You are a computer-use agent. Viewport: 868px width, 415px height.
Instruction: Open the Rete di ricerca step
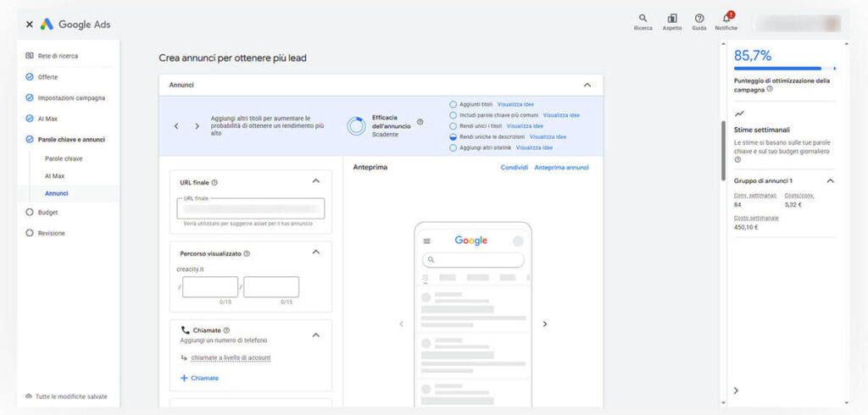(58, 56)
